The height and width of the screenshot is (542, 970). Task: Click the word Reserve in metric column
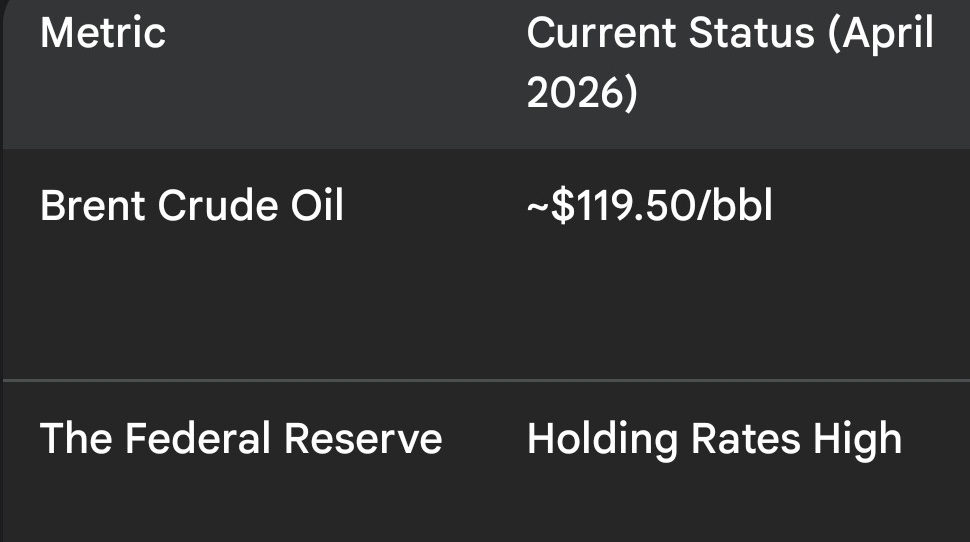tap(363, 439)
